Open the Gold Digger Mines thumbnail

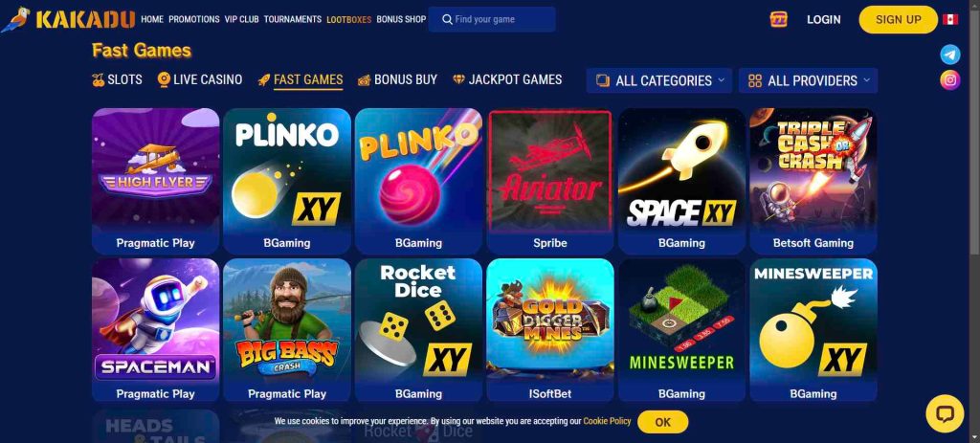click(x=550, y=331)
